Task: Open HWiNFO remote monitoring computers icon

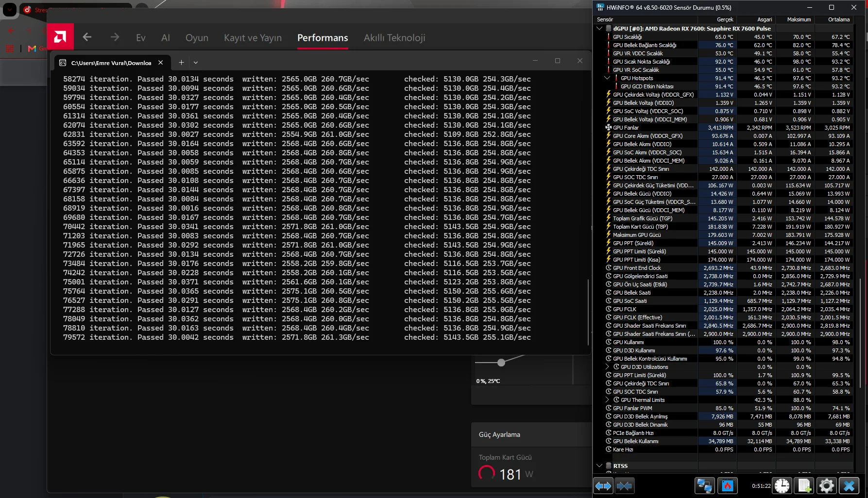Action: click(x=704, y=485)
